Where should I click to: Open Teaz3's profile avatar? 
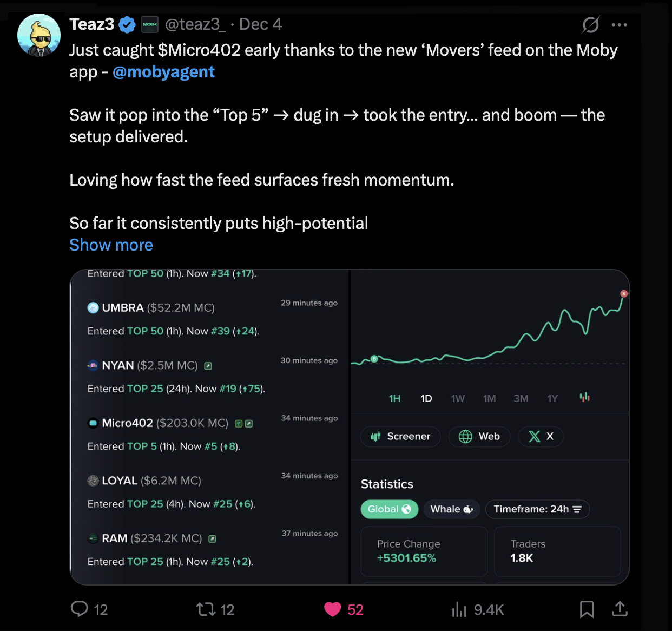(x=39, y=36)
